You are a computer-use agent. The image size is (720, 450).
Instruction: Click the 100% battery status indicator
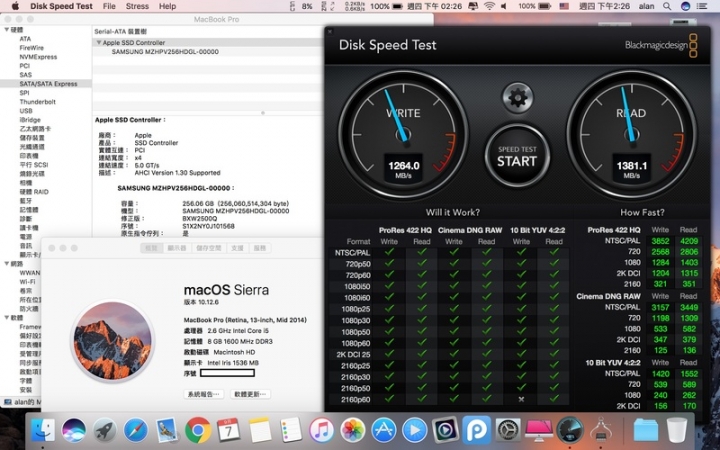(534, 6)
